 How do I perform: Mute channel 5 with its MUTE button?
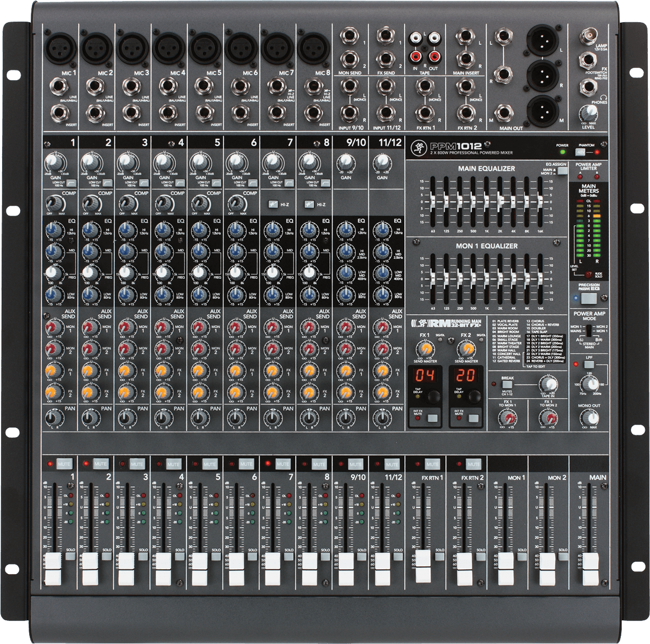coord(210,464)
